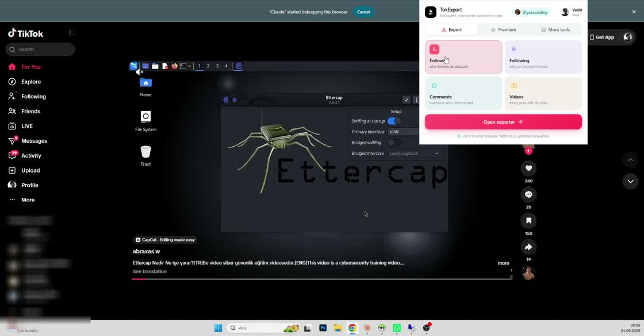
Task: Open Photoshop from the taskbar
Action: tap(323, 328)
